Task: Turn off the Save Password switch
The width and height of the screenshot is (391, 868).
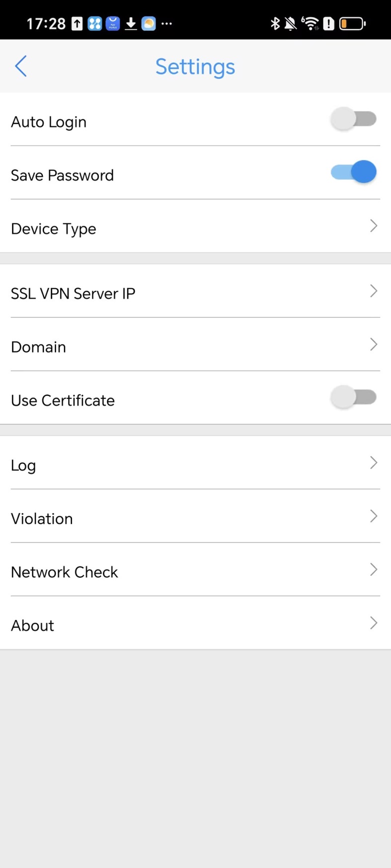Action: click(353, 172)
